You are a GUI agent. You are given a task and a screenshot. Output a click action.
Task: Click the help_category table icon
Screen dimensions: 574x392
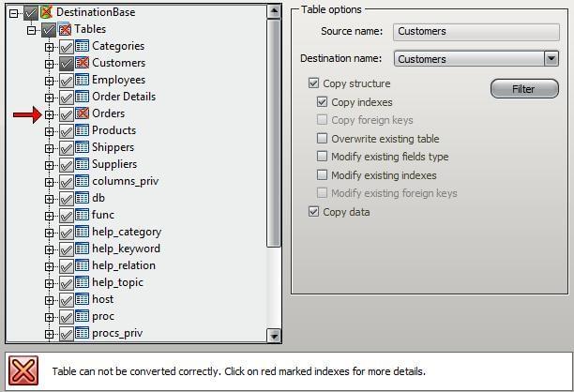click(x=82, y=232)
